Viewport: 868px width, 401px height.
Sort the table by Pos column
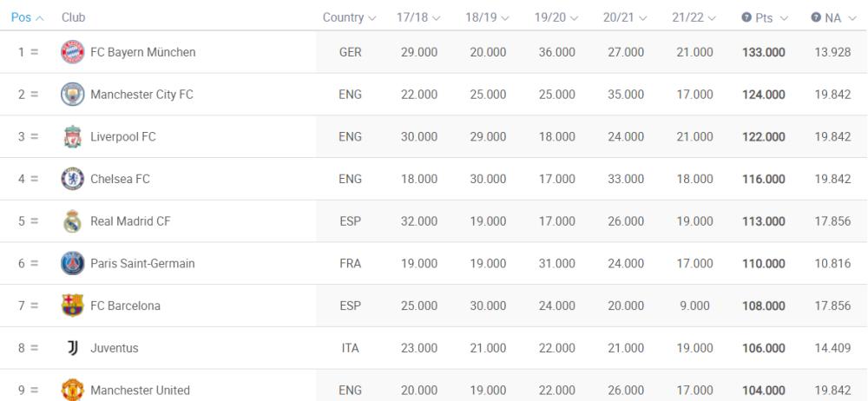(x=27, y=17)
